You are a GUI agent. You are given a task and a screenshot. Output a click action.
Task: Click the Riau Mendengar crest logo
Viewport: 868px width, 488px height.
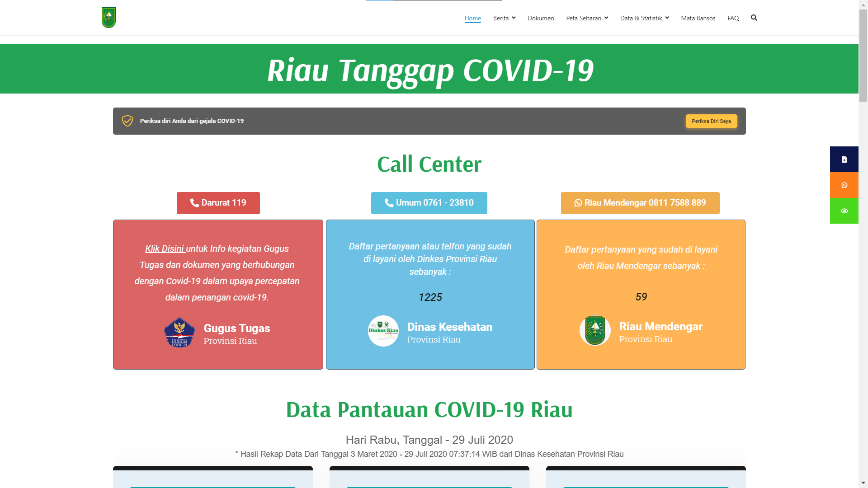[595, 331]
